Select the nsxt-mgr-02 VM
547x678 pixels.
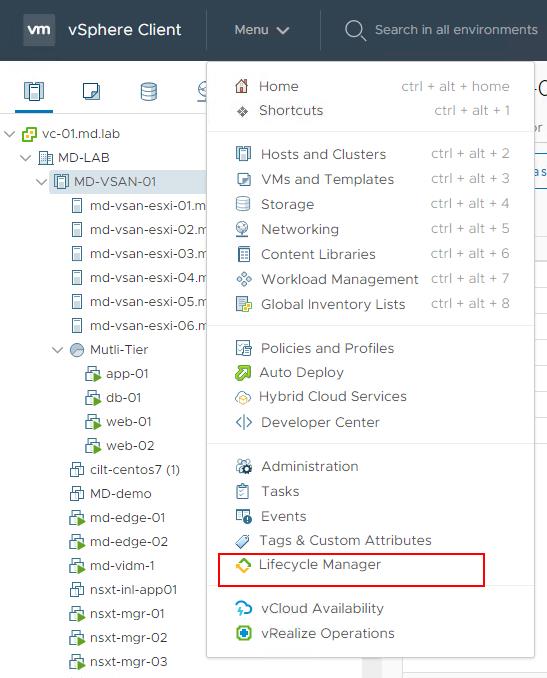point(128,638)
